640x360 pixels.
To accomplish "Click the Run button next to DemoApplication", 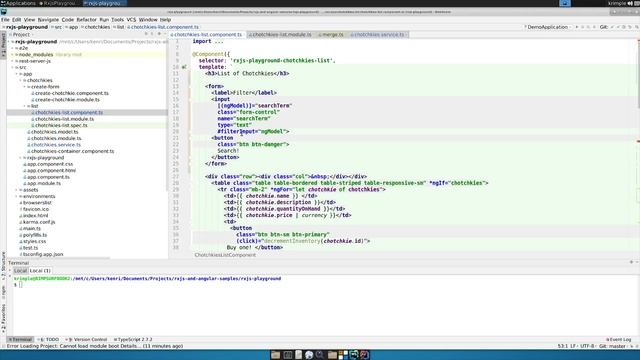I will click(x=577, y=27).
